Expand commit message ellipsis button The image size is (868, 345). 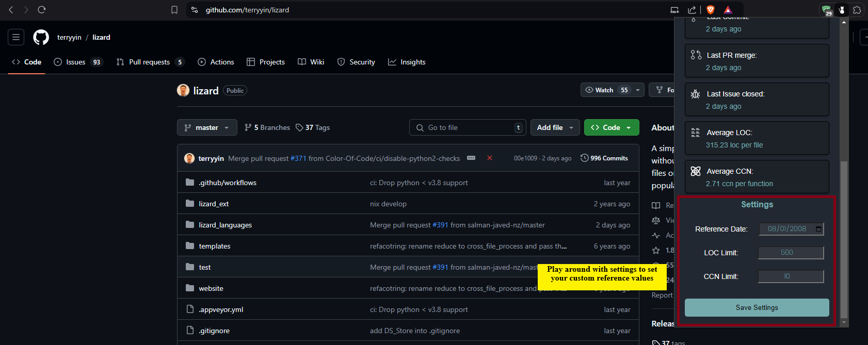(471, 158)
